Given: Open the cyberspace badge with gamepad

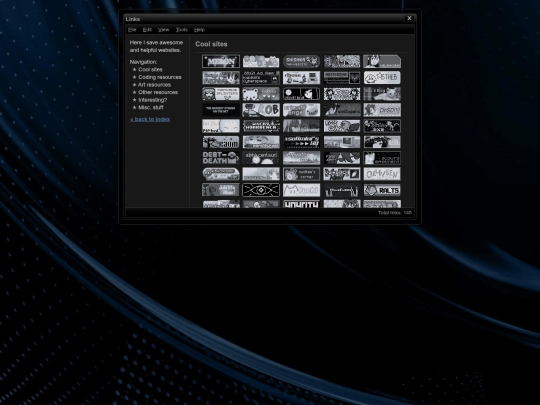Looking at the screenshot, I should coord(261,77).
